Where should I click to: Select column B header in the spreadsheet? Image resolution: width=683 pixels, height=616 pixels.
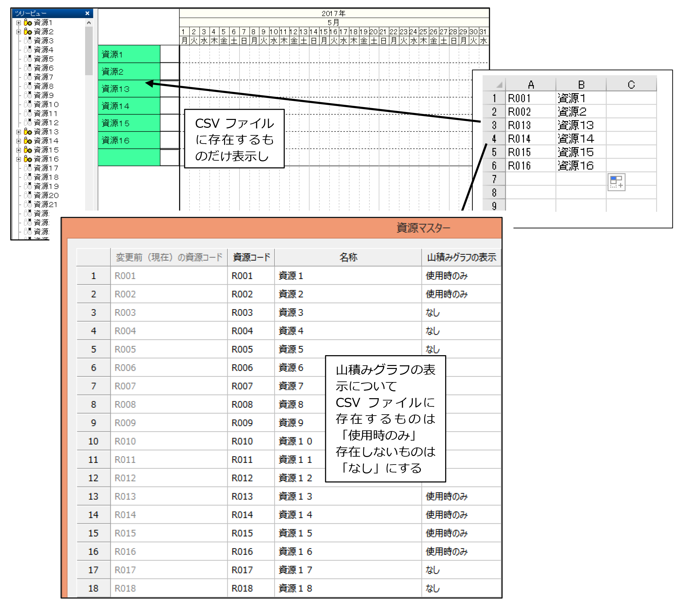(x=581, y=84)
